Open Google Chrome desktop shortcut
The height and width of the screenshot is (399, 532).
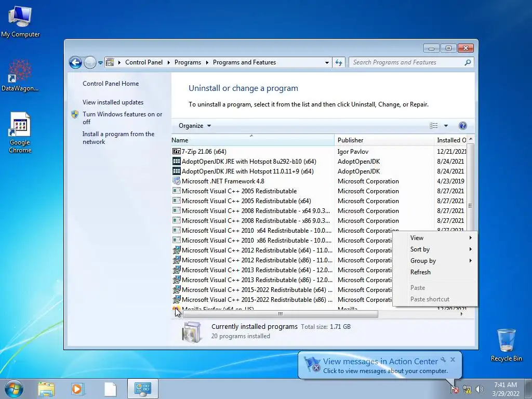tap(20, 132)
